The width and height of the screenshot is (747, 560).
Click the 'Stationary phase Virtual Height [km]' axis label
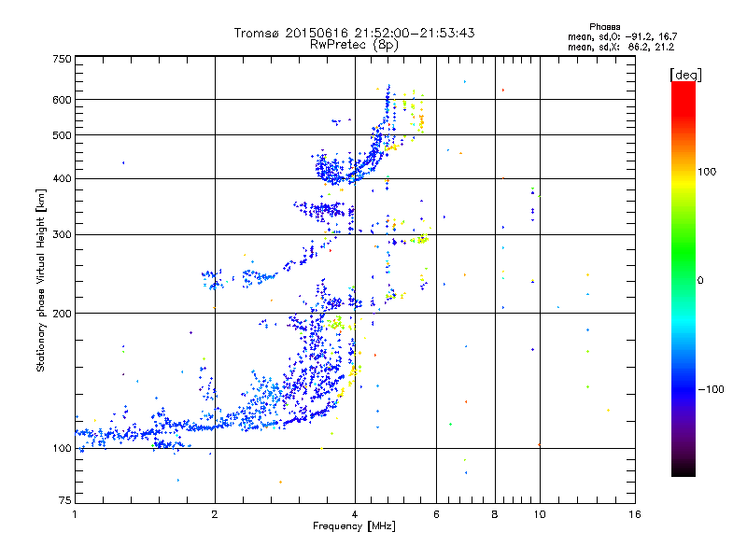(x=40, y=281)
